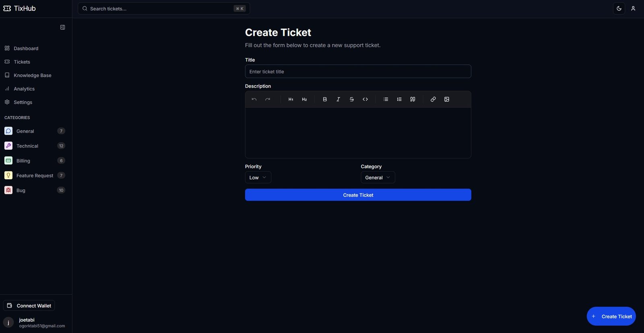Toggle dark mode with moon icon
Viewport: 644px width, 333px height.
pos(619,8)
